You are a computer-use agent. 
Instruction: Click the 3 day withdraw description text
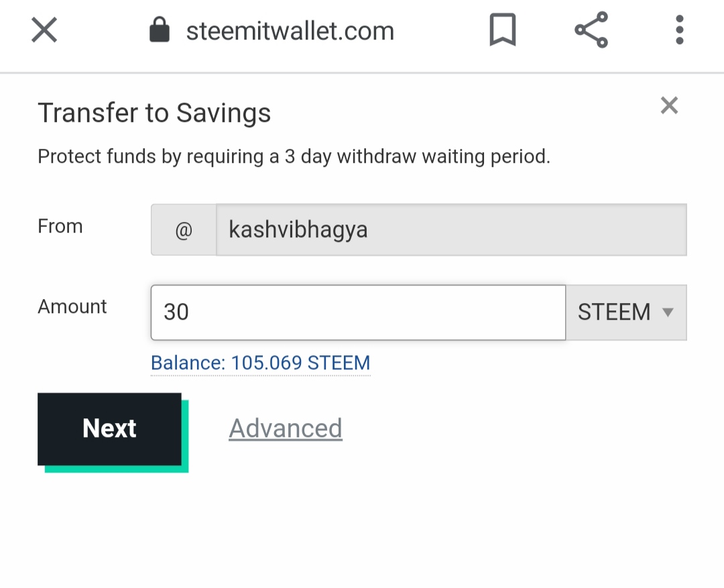tap(294, 157)
